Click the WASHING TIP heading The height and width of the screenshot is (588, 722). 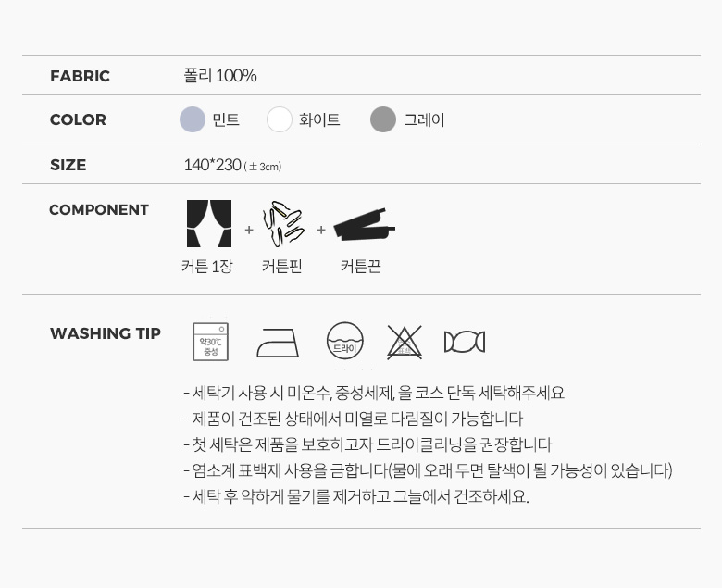click(106, 333)
